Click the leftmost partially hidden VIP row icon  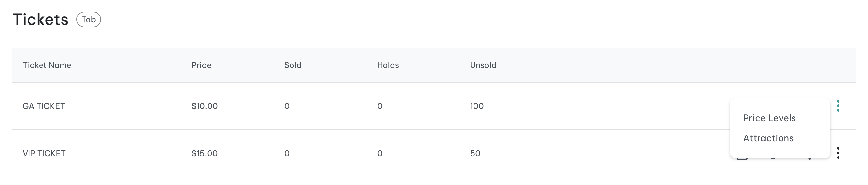click(742, 159)
